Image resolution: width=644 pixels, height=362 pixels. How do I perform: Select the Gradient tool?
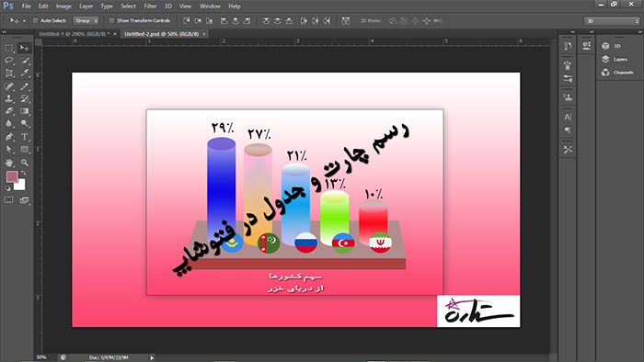(x=24, y=110)
